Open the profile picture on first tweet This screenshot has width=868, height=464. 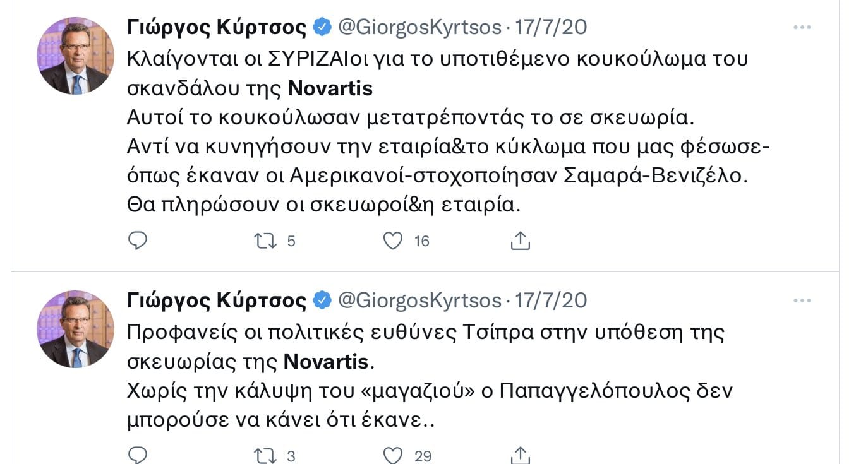coord(76,56)
